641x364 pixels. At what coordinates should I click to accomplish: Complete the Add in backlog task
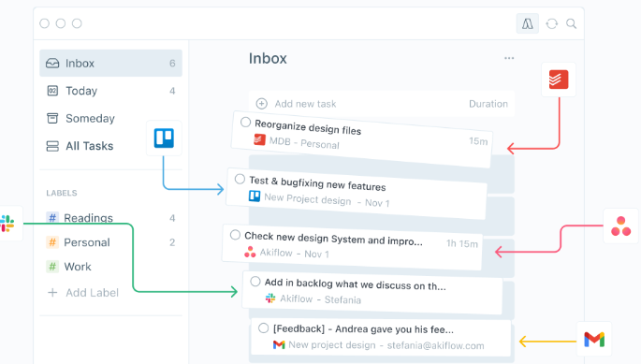(x=255, y=282)
